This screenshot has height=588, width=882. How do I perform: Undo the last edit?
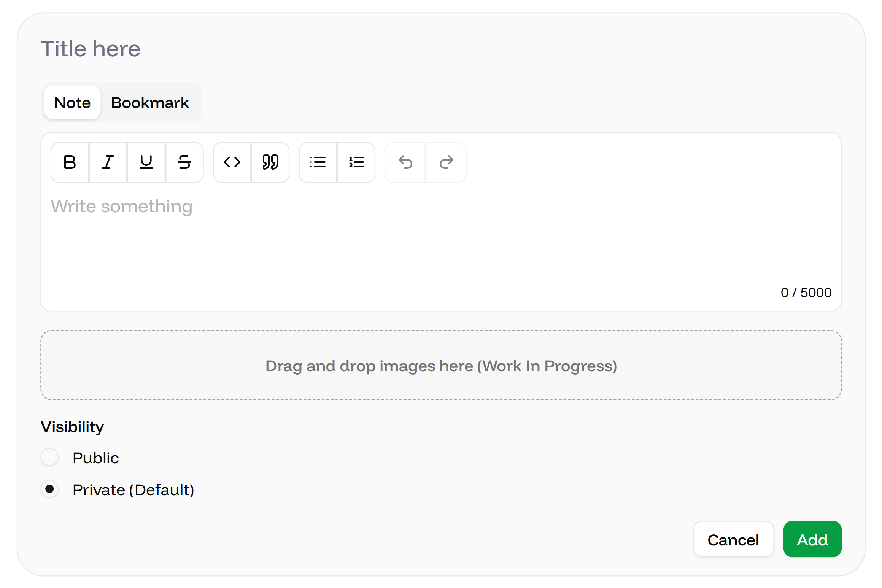[x=405, y=162]
